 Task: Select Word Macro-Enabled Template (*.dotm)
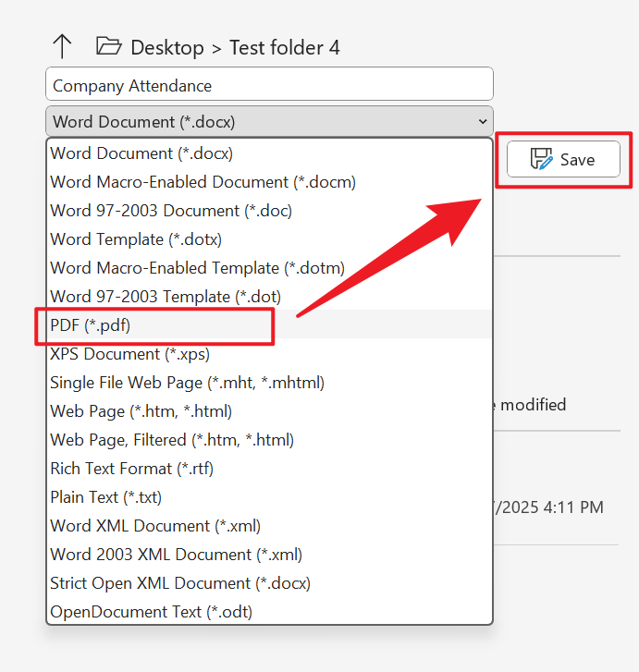269,268
